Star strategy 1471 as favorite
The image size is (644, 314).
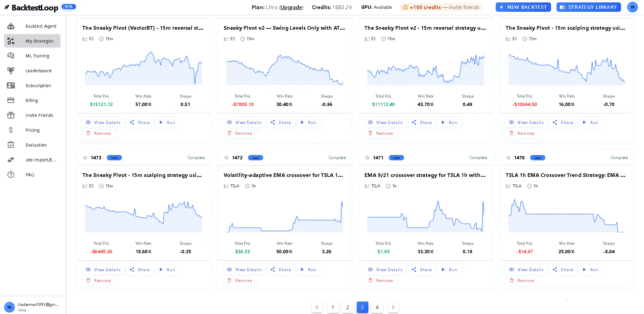click(x=367, y=158)
